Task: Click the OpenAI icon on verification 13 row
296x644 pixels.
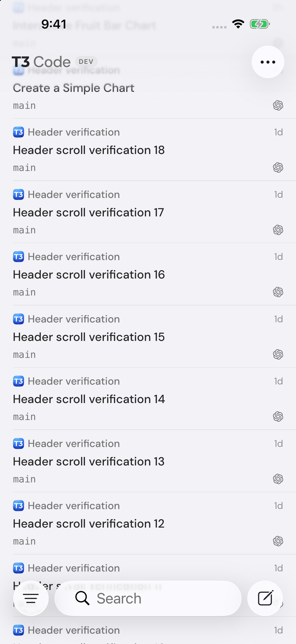Action: pyautogui.click(x=278, y=479)
